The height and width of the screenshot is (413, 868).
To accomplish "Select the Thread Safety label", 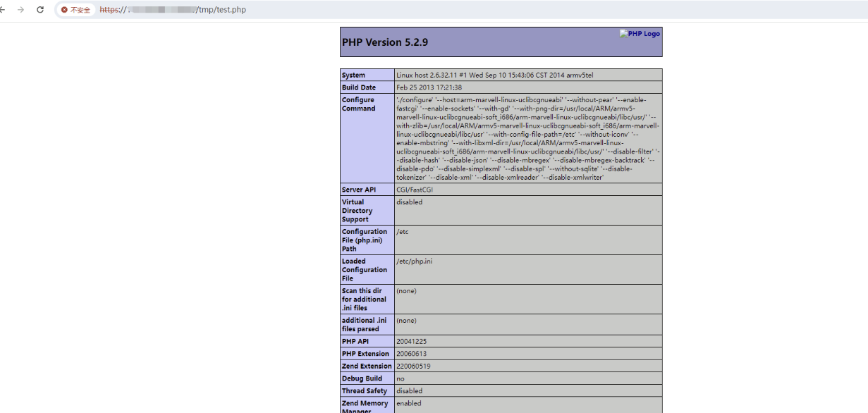I will (x=363, y=391).
